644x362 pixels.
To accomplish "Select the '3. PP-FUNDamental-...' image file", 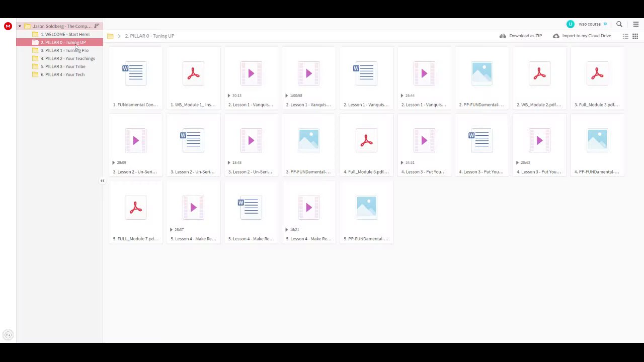I will pyautogui.click(x=308, y=146).
